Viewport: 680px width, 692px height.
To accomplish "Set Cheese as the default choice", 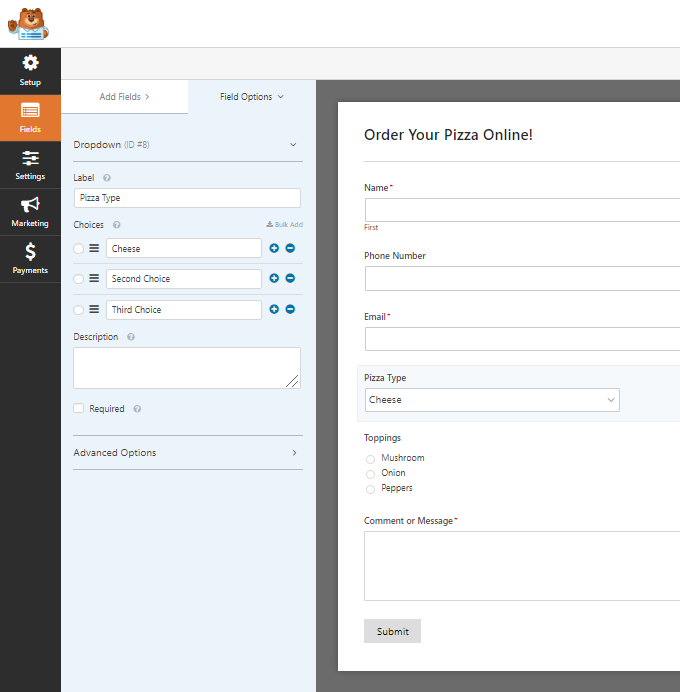I will [x=79, y=249].
